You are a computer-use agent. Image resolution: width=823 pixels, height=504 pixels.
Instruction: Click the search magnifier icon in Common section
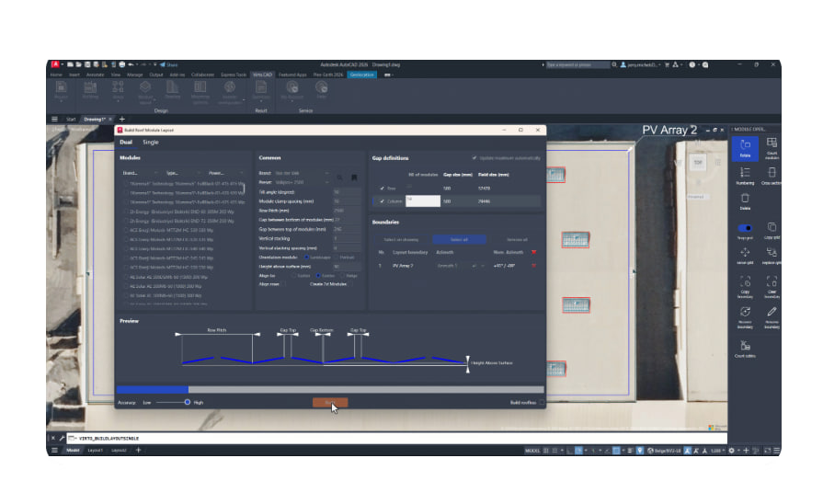339,178
